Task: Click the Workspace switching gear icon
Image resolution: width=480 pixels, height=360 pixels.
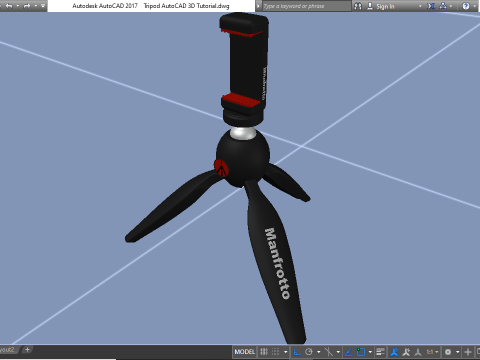Action: tap(448, 352)
